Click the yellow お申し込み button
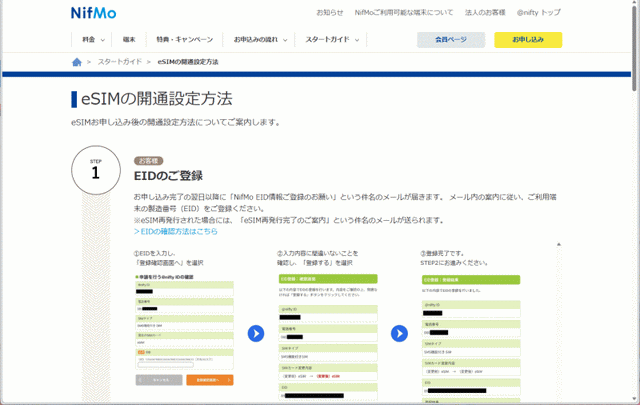 point(528,40)
